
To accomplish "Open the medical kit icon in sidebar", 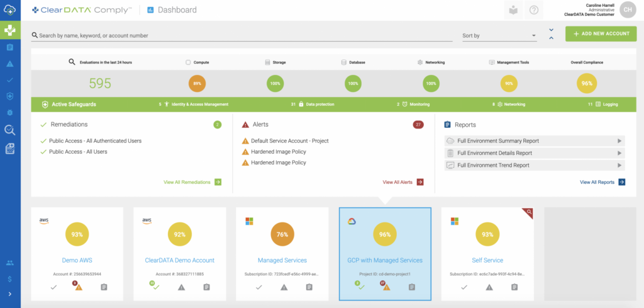I will (10, 149).
